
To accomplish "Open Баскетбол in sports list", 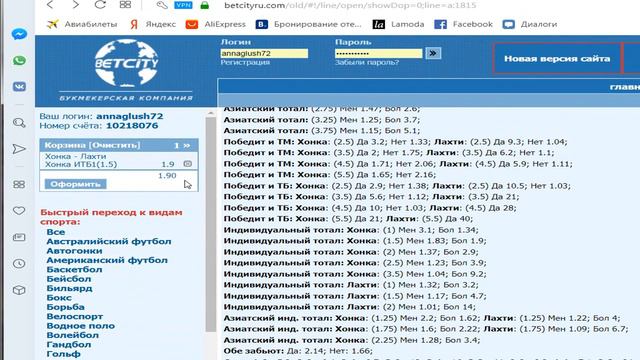I will [x=74, y=269].
